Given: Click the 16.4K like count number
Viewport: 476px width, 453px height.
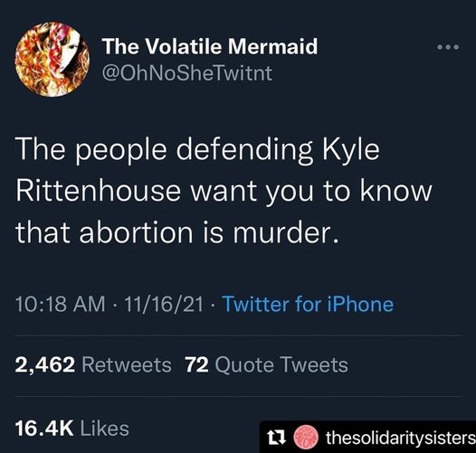Looking at the screenshot, I should [x=44, y=429].
